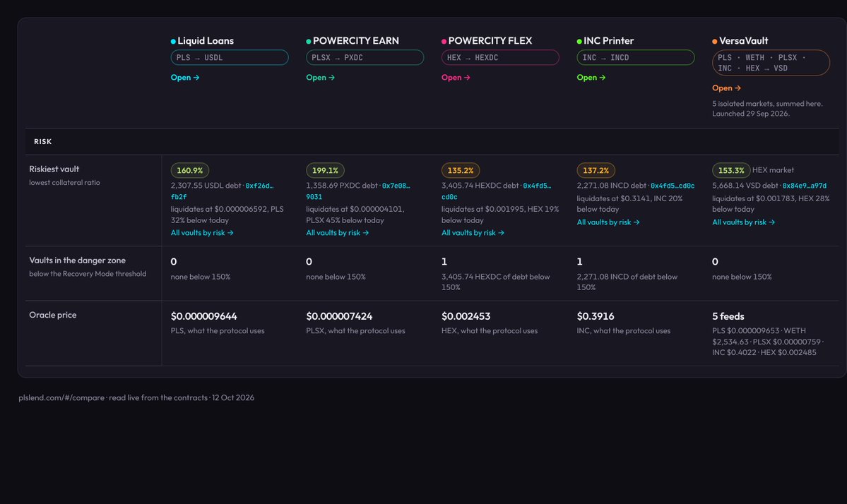Click the Vaults in the danger zone label
Screen dimensions: 847x504
click(x=77, y=260)
